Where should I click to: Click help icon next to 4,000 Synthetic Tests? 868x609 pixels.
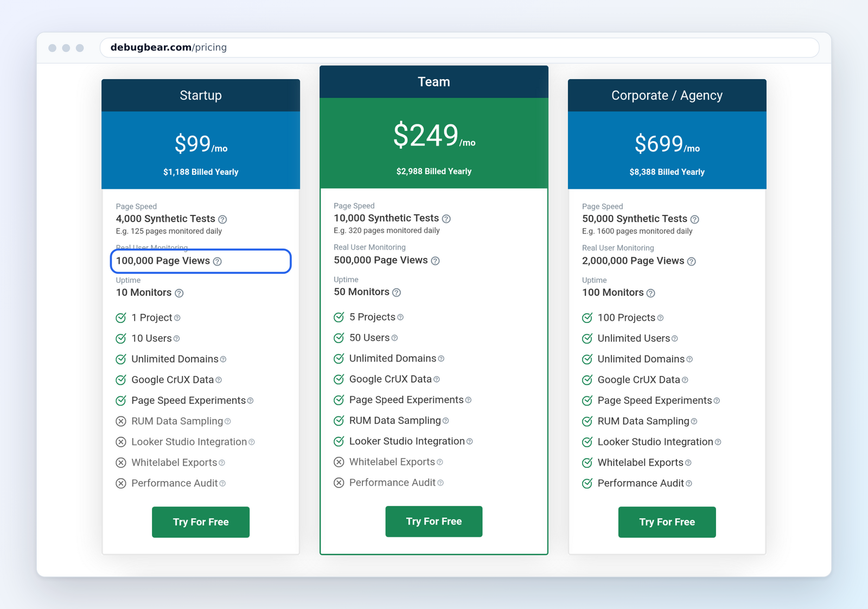point(222,219)
